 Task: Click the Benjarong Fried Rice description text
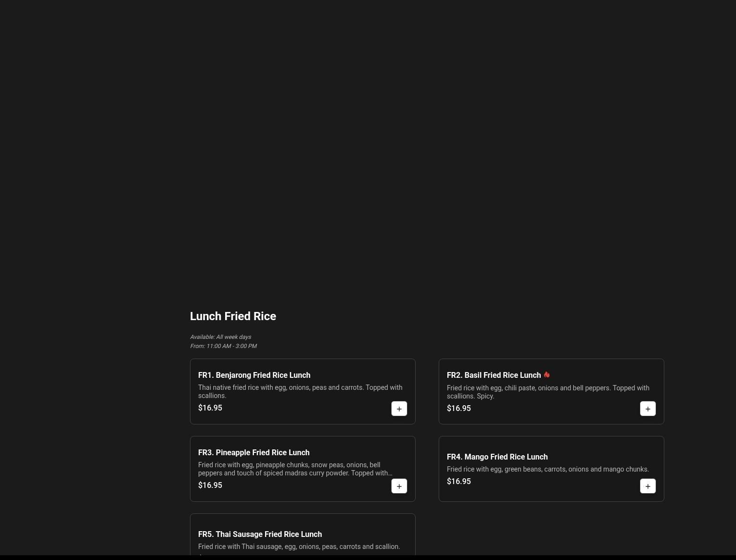point(300,391)
